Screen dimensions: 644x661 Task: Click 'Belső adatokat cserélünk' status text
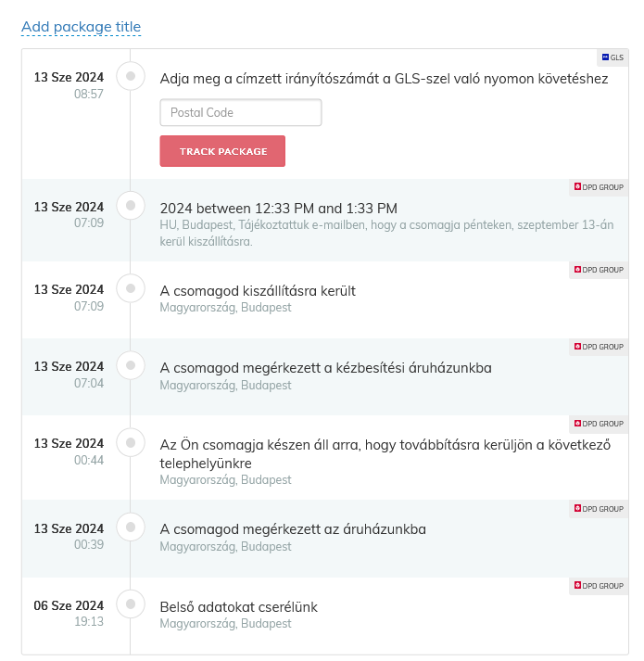239,607
